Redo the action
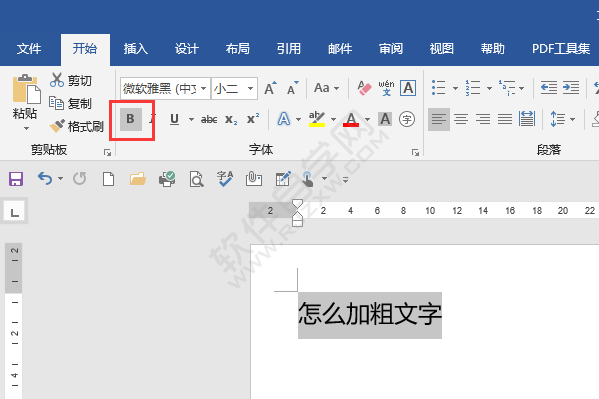Screen dimensions: 599x399 pos(79,178)
